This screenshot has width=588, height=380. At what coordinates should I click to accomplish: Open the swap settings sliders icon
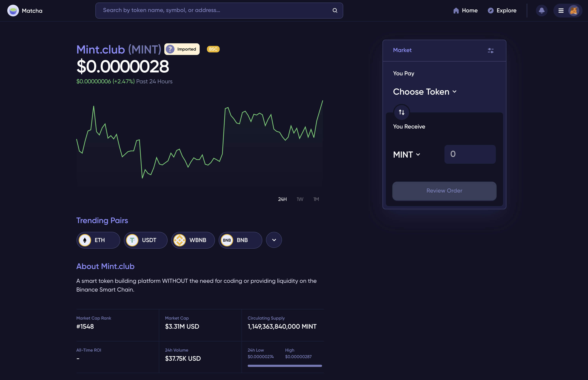click(x=490, y=51)
